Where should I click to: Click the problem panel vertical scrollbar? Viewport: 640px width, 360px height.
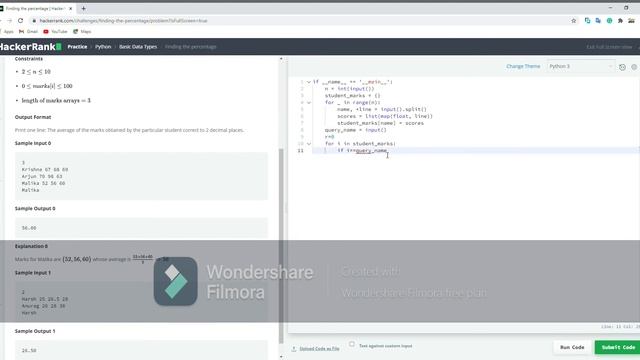[281, 246]
